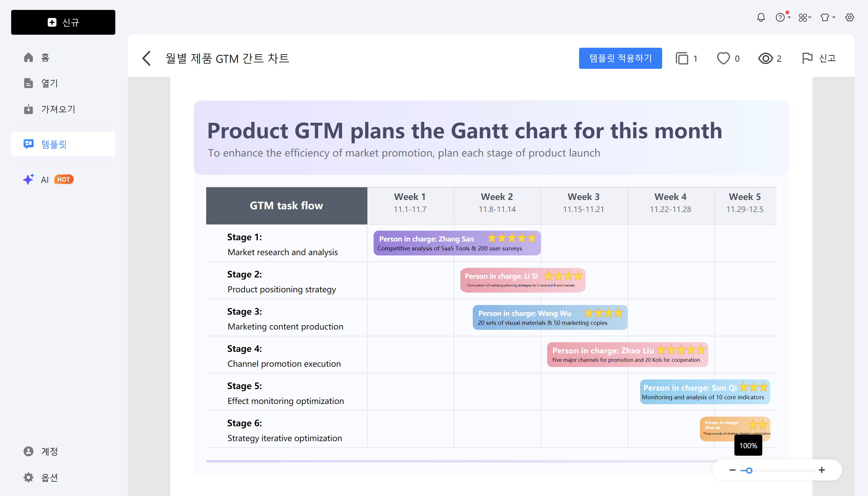Click the help question mark icon
The image size is (868, 496).
(x=781, y=17)
